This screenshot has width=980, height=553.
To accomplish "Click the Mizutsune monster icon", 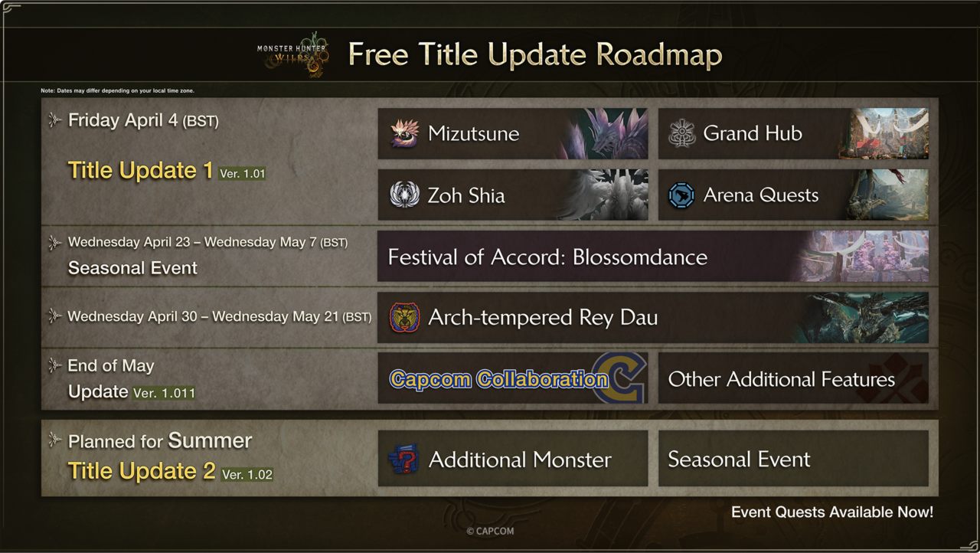I will (404, 134).
